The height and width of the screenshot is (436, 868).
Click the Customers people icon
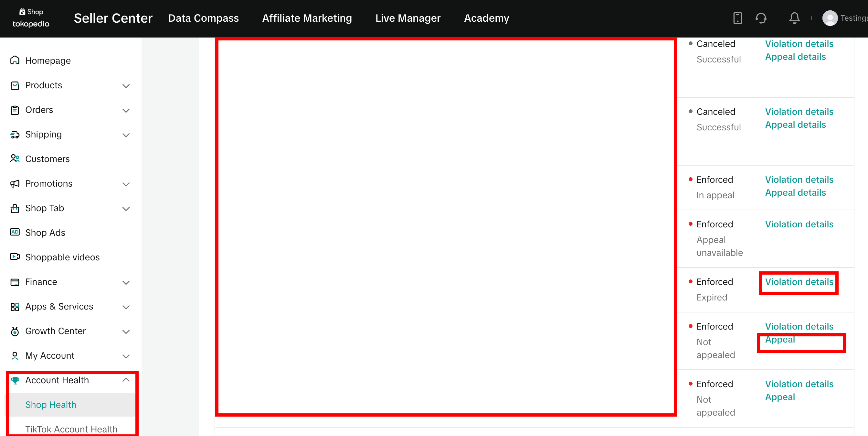pos(15,158)
